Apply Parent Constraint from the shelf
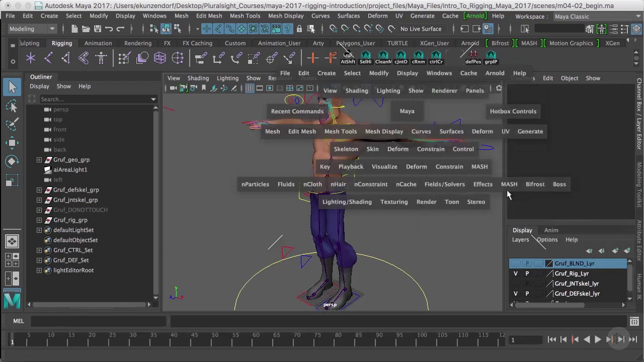The height and width of the screenshot is (362, 644). pyautogui.click(x=201, y=58)
